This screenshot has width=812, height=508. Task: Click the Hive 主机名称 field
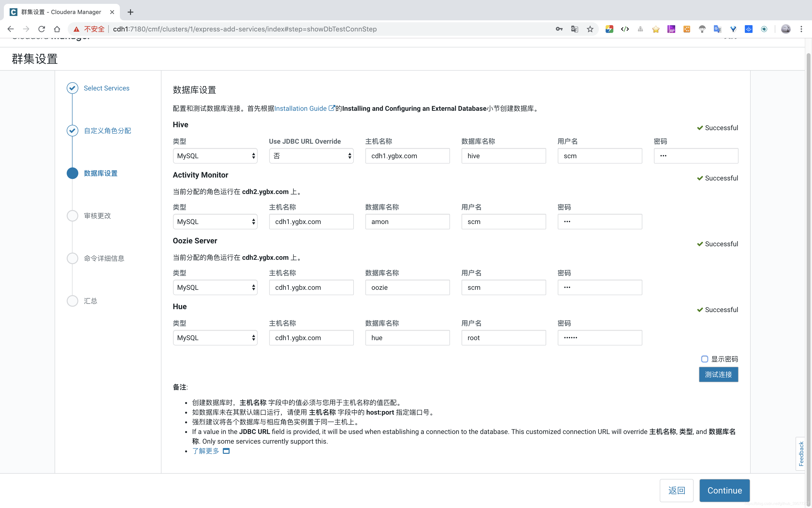[407, 156]
